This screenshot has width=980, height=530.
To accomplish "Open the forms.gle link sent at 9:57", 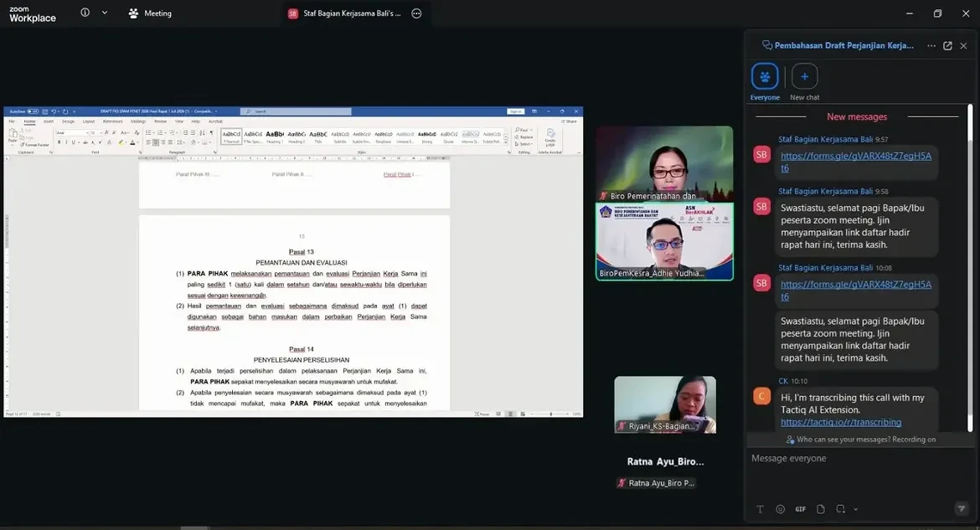I will (x=856, y=162).
